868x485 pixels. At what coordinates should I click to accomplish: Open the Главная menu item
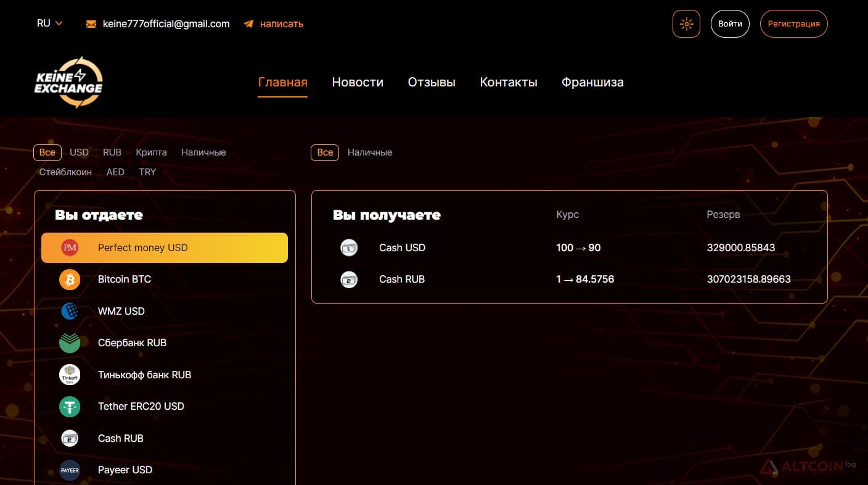tap(283, 82)
